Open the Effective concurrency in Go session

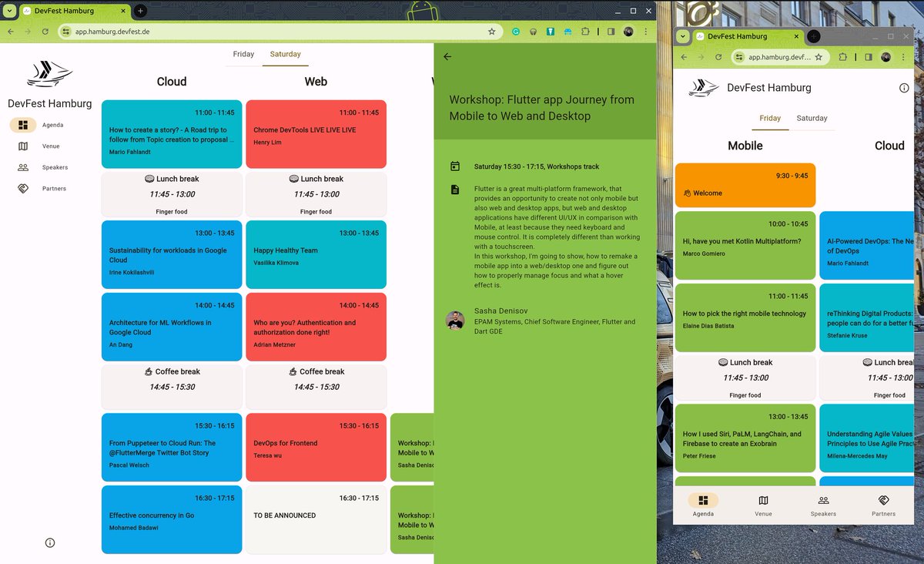[172, 519]
